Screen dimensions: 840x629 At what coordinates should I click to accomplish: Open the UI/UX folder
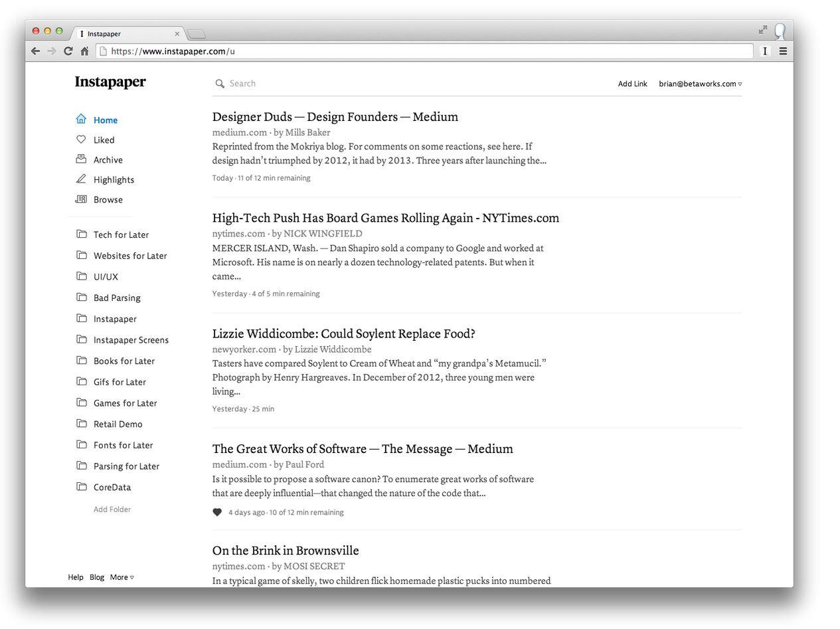[x=106, y=277]
